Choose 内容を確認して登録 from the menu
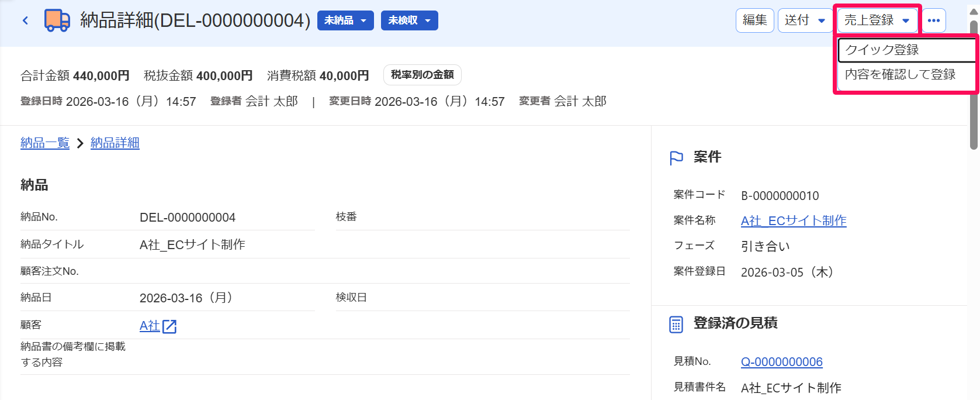The width and height of the screenshot is (980, 400). point(907,75)
